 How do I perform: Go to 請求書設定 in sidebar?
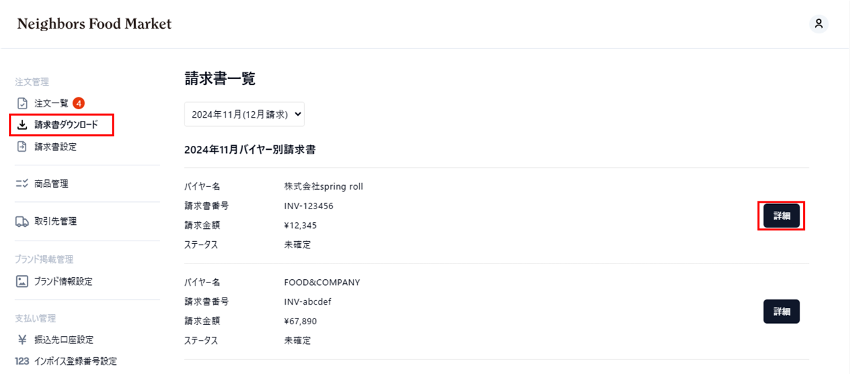click(47, 146)
